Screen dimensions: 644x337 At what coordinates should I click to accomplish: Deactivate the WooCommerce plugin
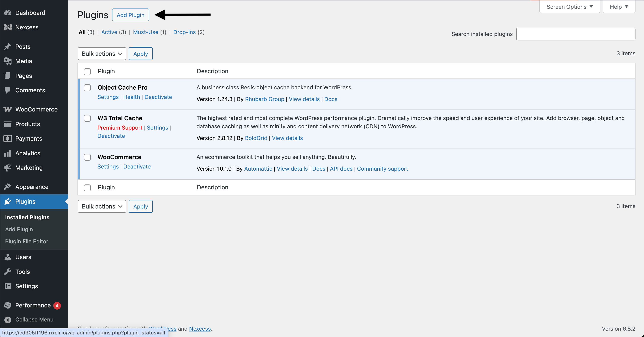coord(137,167)
